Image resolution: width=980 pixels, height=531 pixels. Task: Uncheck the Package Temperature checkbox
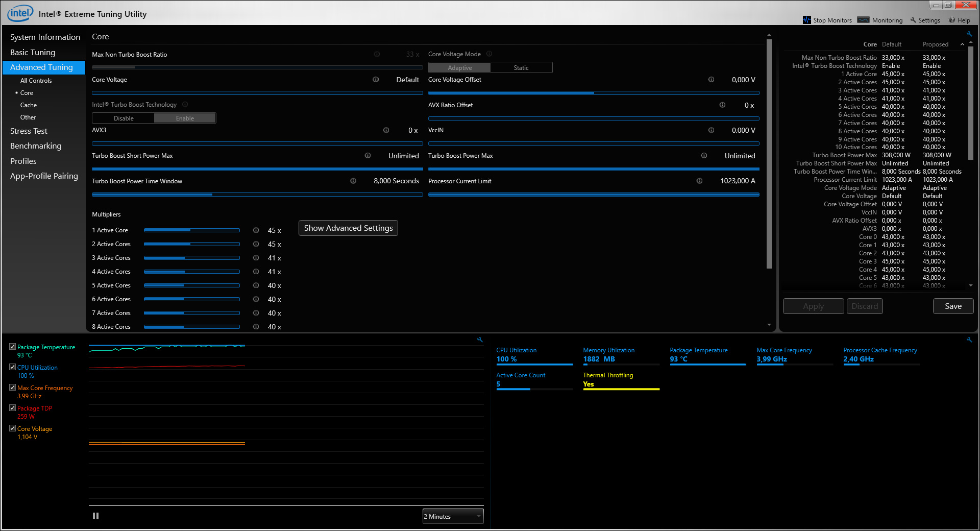13,347
